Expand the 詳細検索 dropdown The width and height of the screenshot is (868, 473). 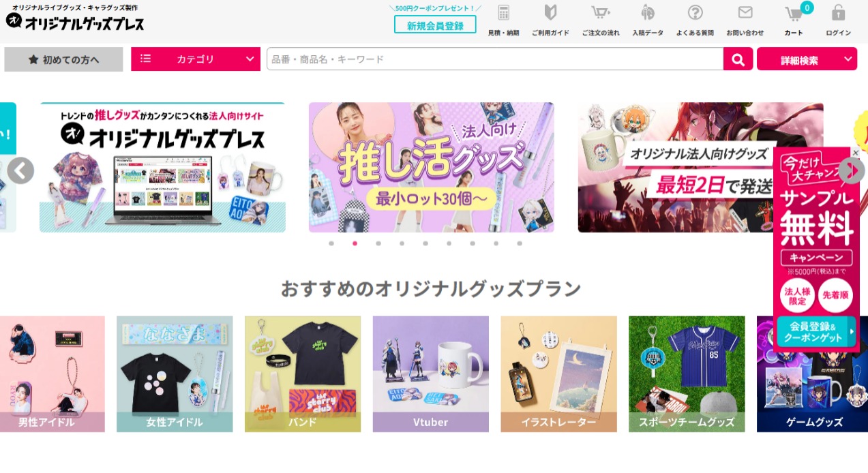[x=807, y=59]
